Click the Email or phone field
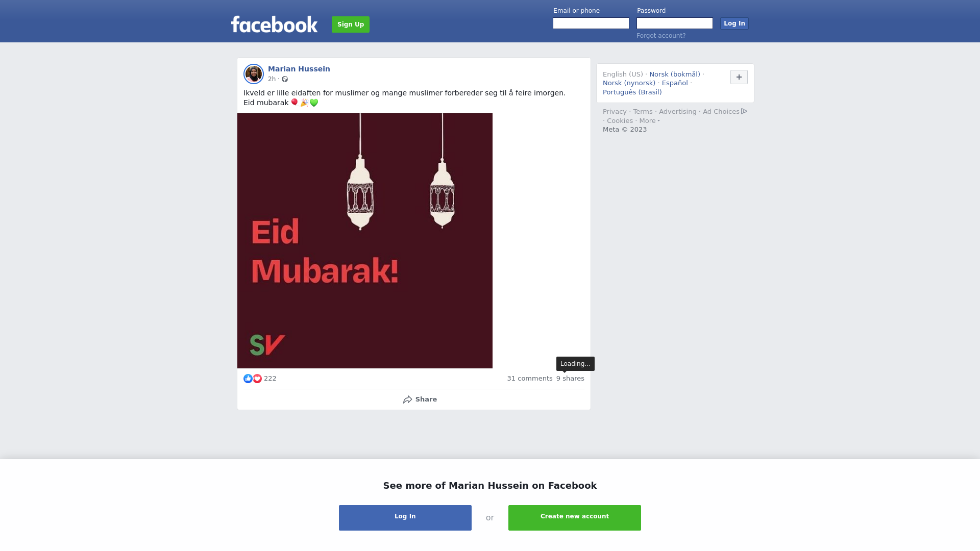The height and width of the screenshot is (551, 980). 591,23
